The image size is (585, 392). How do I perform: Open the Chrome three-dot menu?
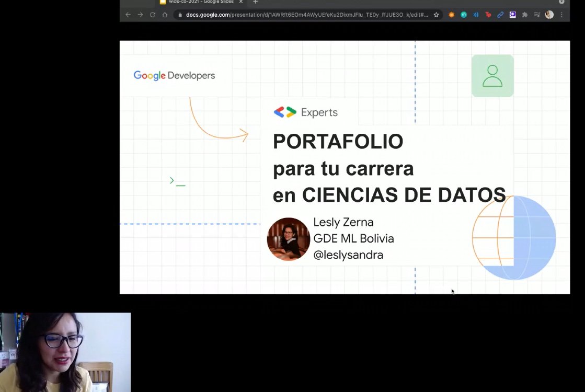click(561, 15)
